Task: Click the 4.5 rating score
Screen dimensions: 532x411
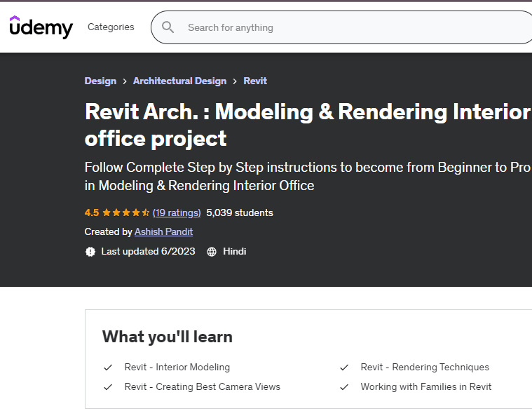Action: coord(92,213)
